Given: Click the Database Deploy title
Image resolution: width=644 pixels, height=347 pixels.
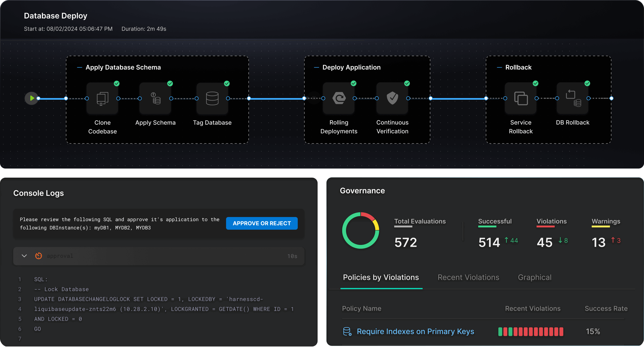Looking at the screenshot, I should pyautogui.click(x=55, y=16).
